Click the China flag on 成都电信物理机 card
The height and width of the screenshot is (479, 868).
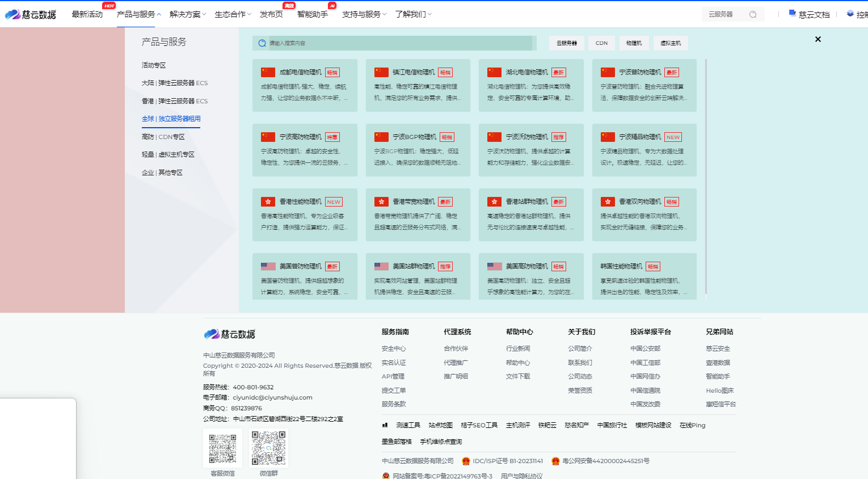tap(268, 72)
